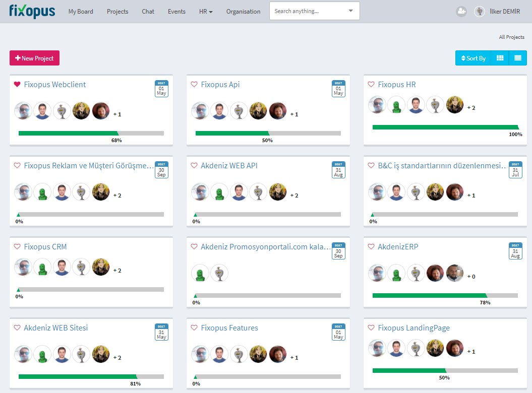Favorite the Fixopus Api project
This screenshot has height=393, width=532.
pos(194,85)
